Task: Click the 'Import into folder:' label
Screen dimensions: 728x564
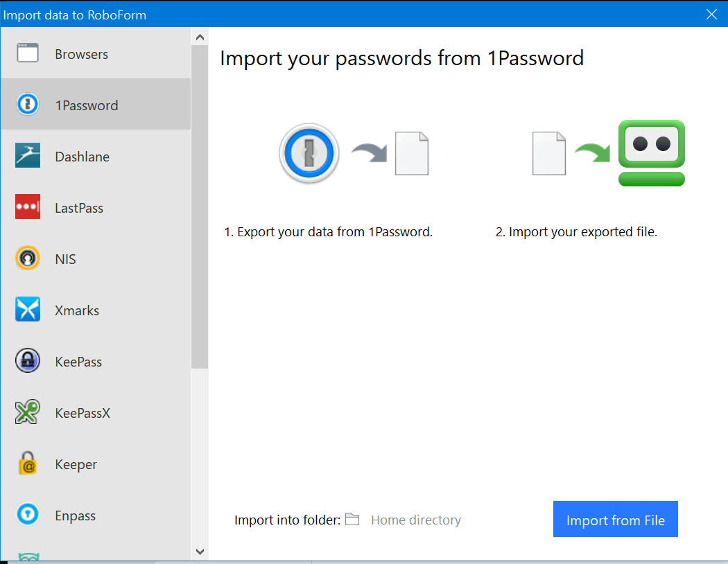Action: (287, 520)
